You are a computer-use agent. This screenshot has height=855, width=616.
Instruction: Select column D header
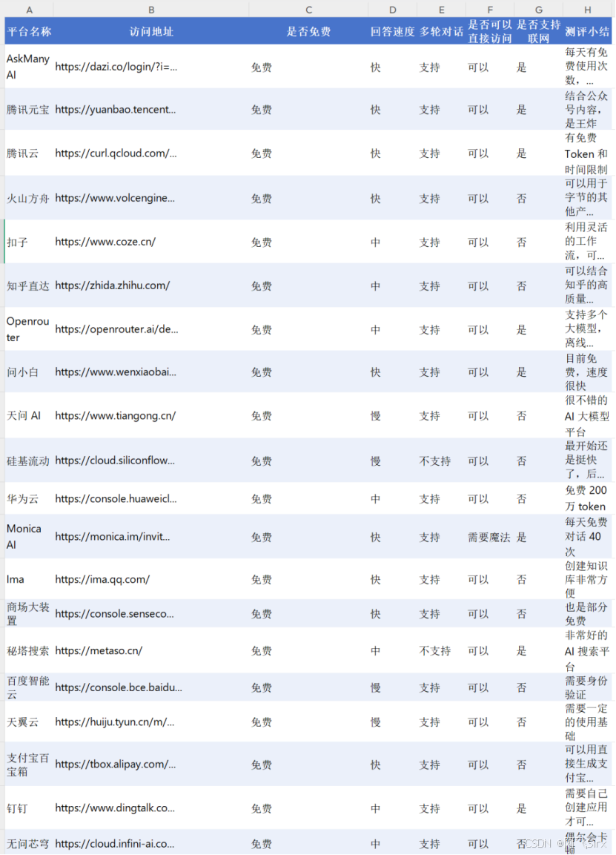392,10
